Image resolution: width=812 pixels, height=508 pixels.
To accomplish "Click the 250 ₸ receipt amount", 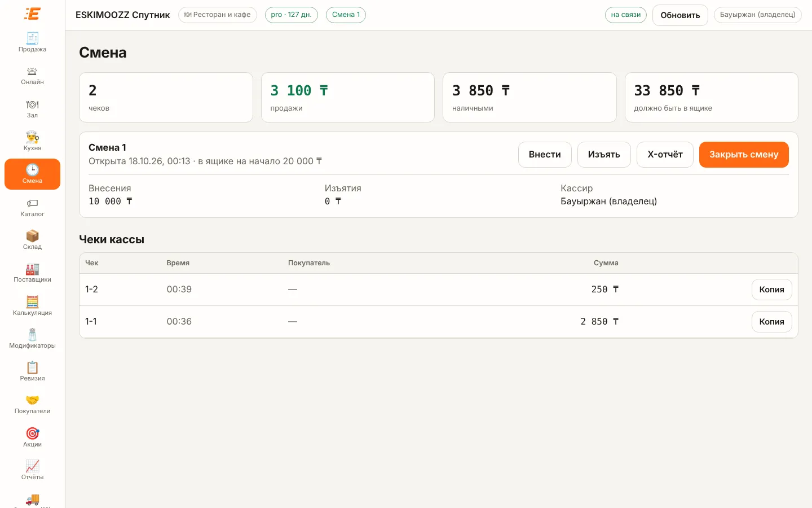I will (x=605, y=290).
